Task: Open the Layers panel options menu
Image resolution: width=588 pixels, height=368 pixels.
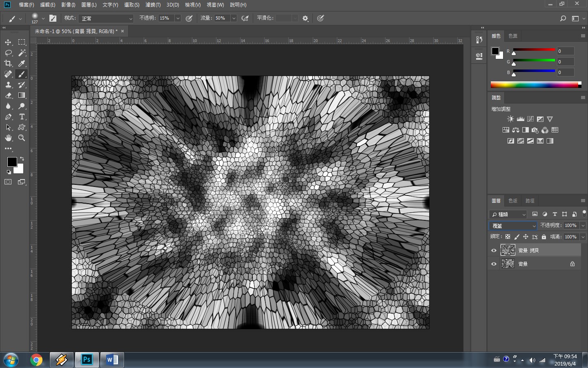Action: 583,201
